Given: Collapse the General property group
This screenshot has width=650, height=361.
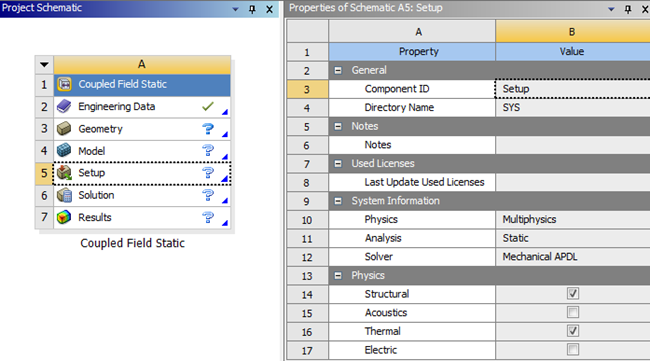Looking at the screenshot, I should click(338, 70).
